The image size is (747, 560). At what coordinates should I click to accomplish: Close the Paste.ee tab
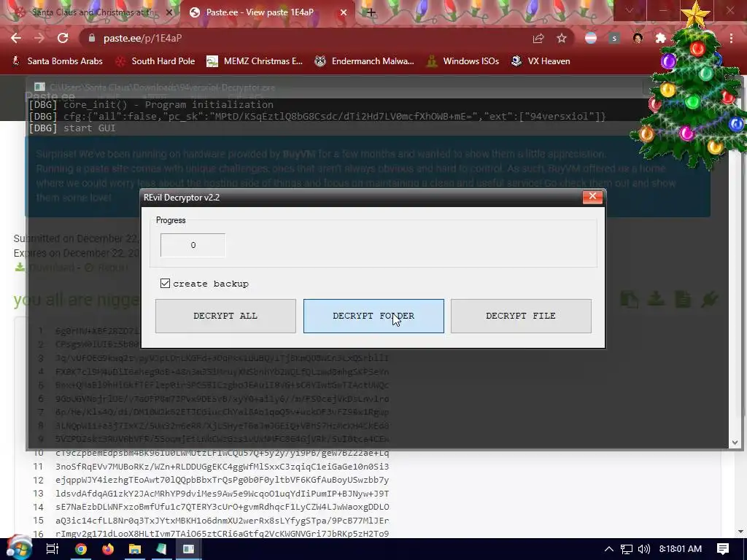click(x=344, y=12)
